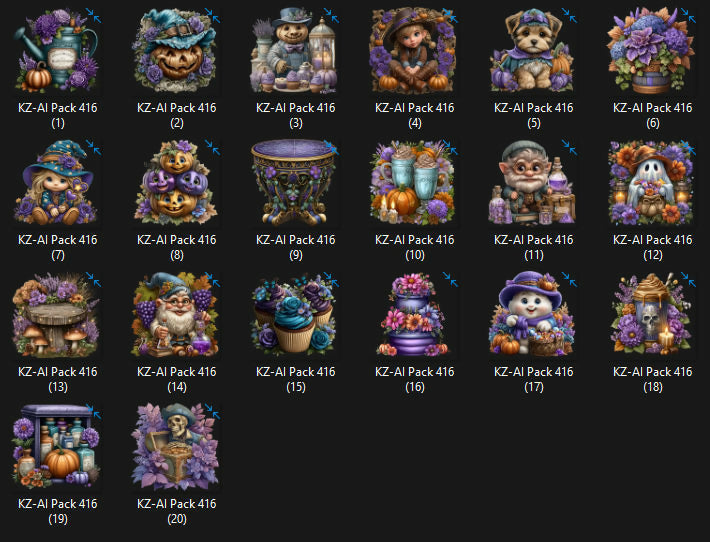Select the blue rose cupcakes thumbnail (15)
710x542 pixels.
[296, 314]
